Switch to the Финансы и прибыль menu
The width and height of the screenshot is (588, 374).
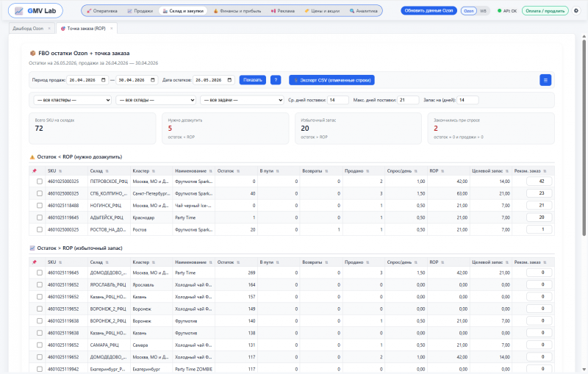click(x=237, y=11)
